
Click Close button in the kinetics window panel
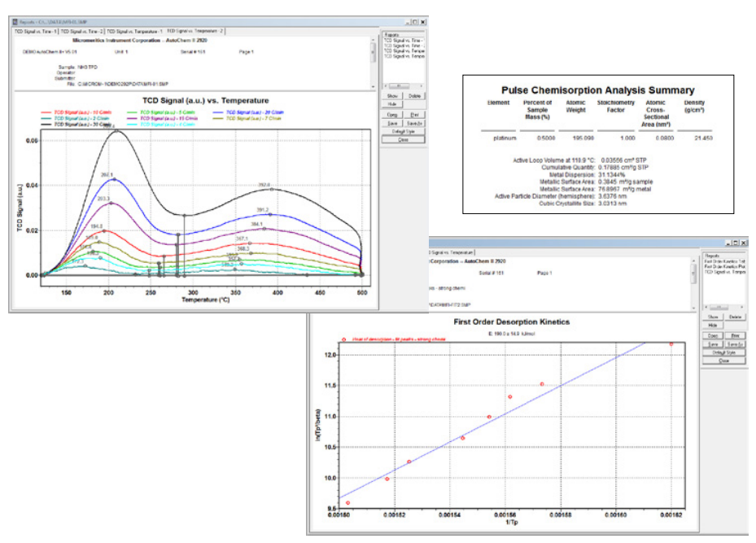[x=723, y=361]
